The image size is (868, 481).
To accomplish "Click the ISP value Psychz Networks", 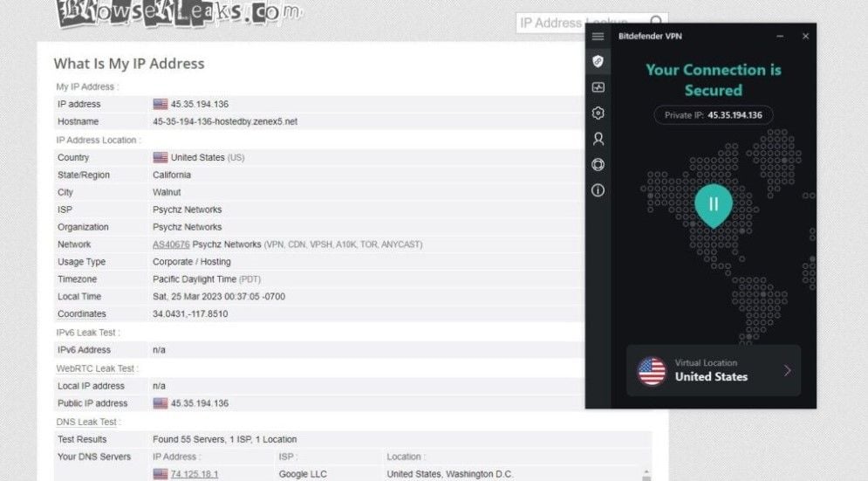I will (x=187, y=210).
